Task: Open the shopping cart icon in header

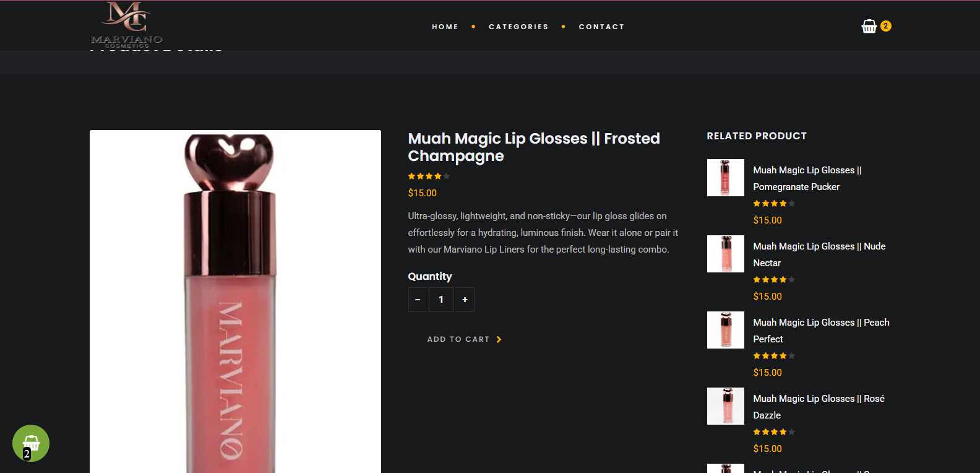Action: (x=869, y=26)
